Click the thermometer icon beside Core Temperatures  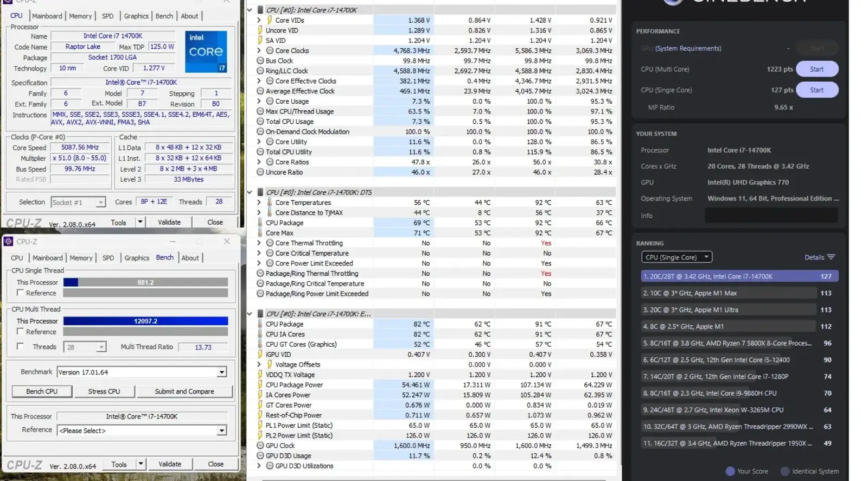pos(270,202)
